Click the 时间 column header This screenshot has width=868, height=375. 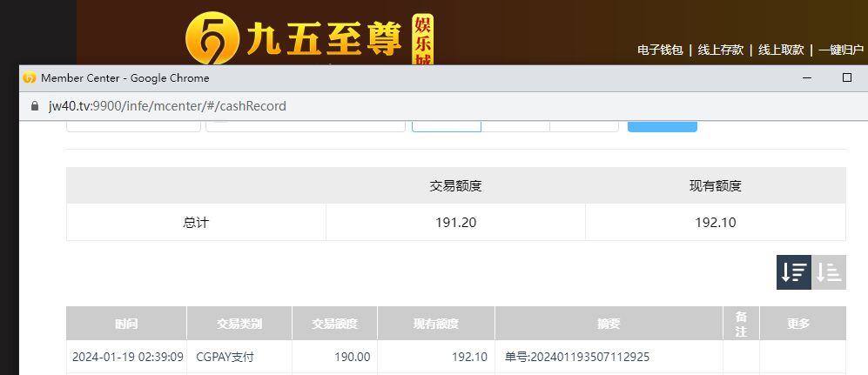pyautogui.click(x=126, y=324)
